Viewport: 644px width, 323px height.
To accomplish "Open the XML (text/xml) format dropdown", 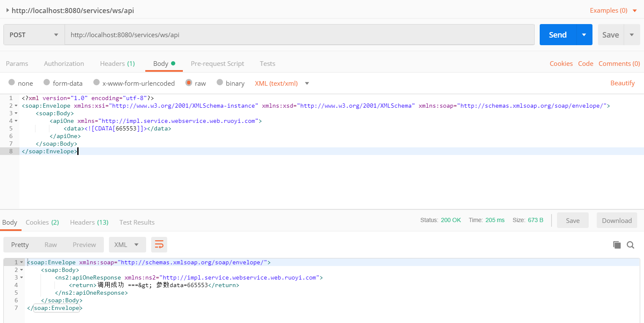I will click(x=306, y=83).
